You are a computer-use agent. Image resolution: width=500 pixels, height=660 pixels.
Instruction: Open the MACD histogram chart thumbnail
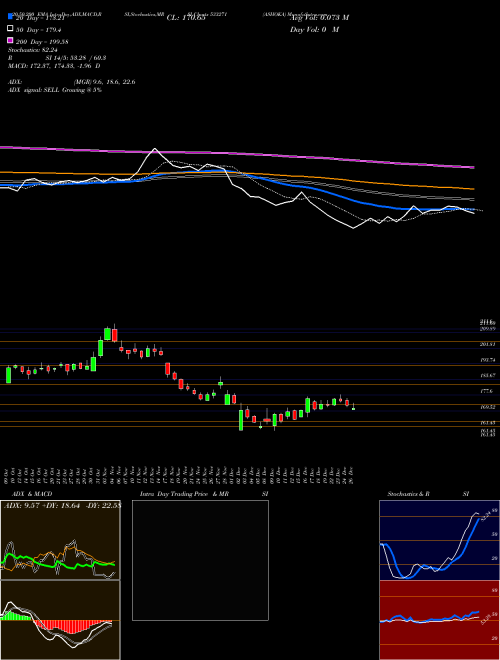(60, 620)
